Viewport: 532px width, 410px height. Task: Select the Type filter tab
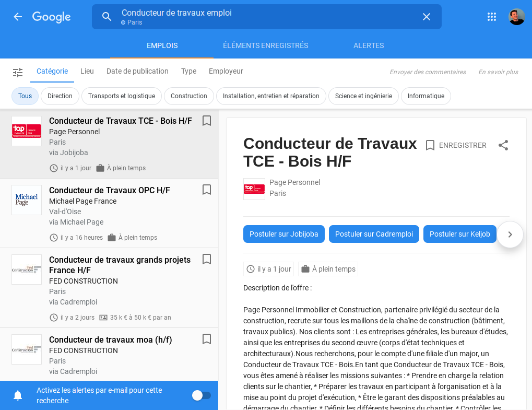188,71
